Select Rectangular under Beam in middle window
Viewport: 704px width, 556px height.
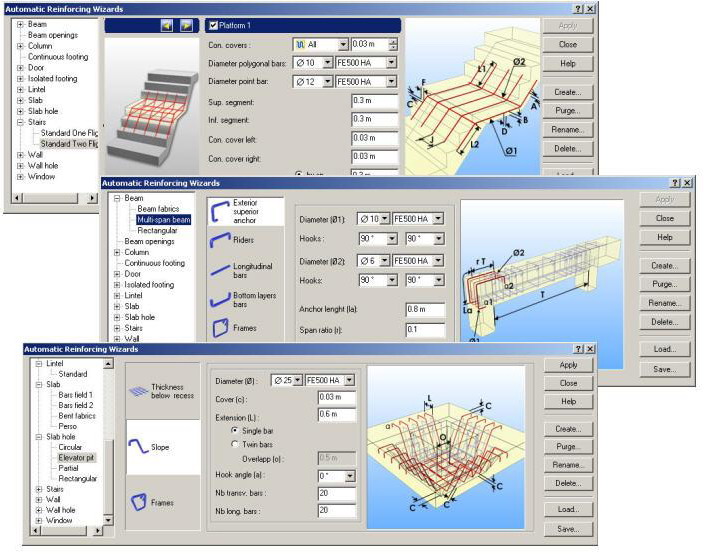pos(157,230)
